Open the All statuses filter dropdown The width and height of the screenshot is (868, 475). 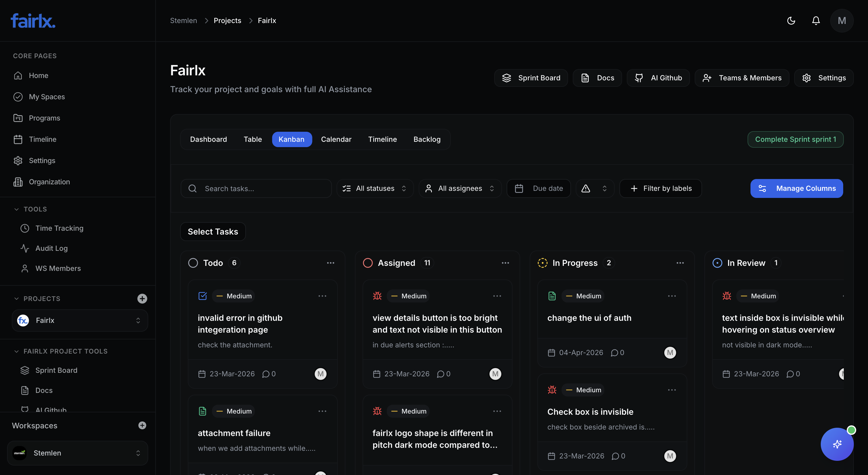tap(375, 188)
